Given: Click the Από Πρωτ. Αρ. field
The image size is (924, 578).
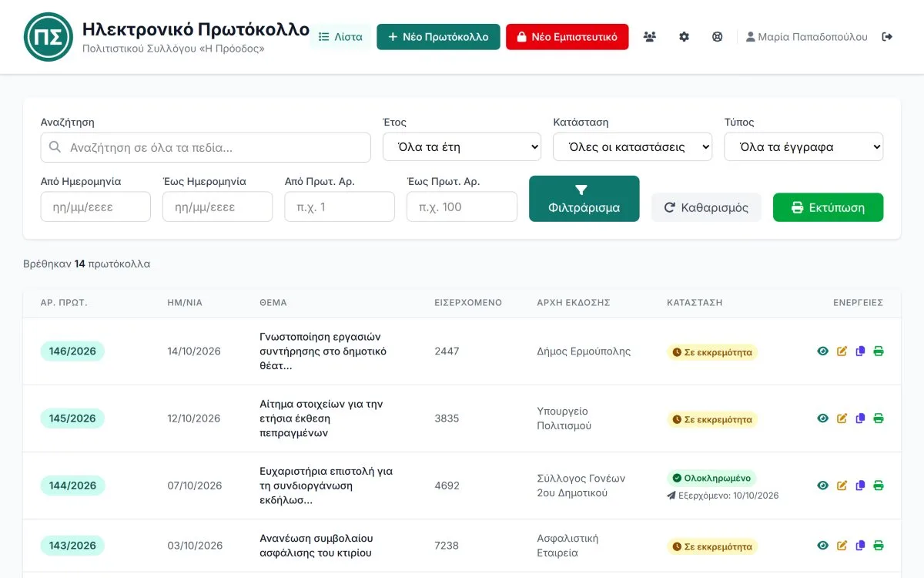Looking at the screenshot, I should click(340, 207).
